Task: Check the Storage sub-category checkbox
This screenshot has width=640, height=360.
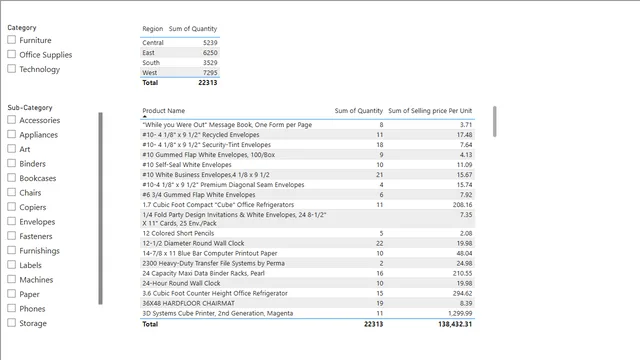Action: pos(11,322)
